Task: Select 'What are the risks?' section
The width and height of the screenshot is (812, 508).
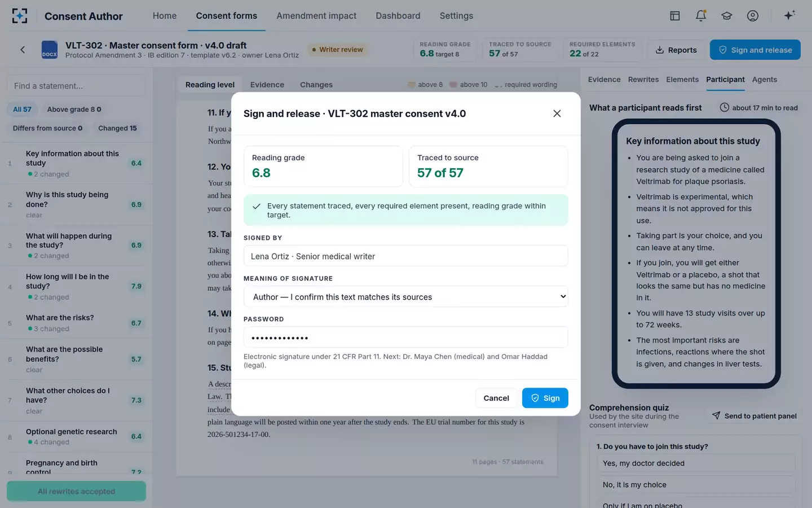Action: [76, 323]
